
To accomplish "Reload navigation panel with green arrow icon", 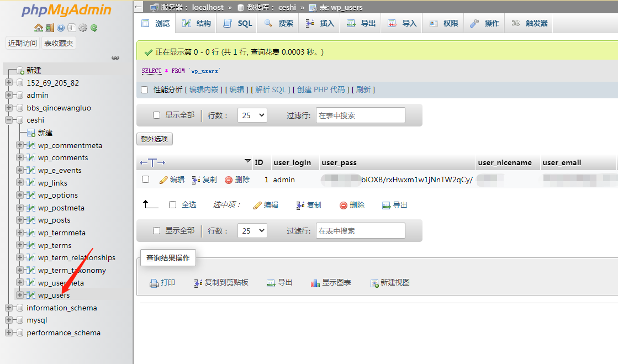I will 94,28.
